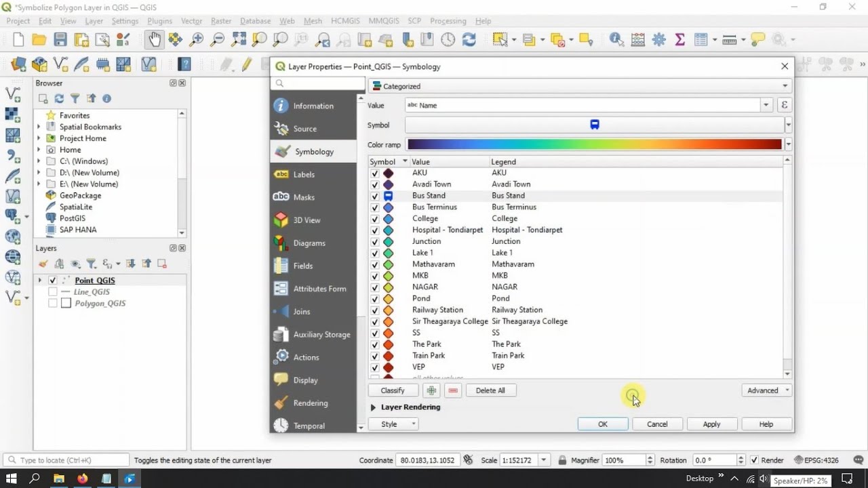Click the VEP category symbol swatch
Screen dimensions: 868x488
pyautogui.click(x=389, y=367)
